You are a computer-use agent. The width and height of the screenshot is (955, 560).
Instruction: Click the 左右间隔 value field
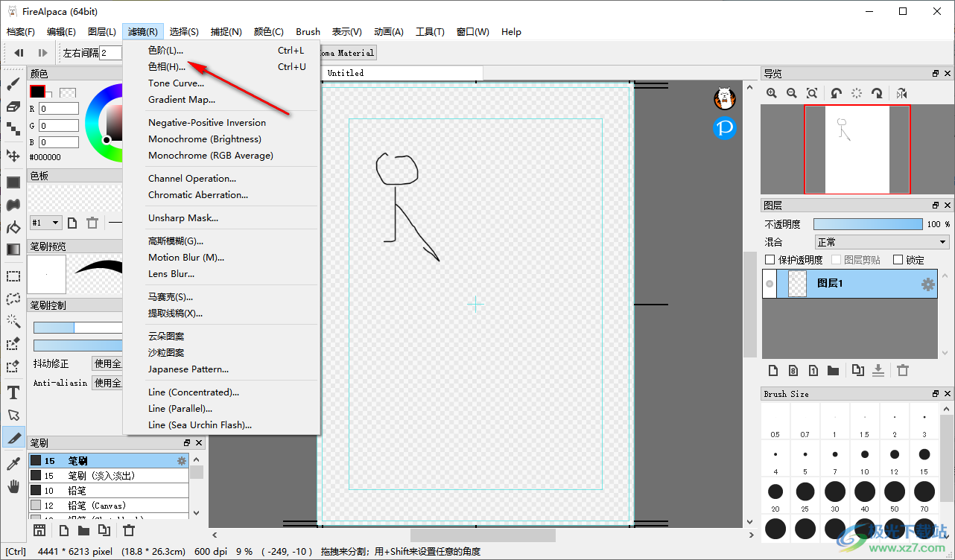(111, 53)
